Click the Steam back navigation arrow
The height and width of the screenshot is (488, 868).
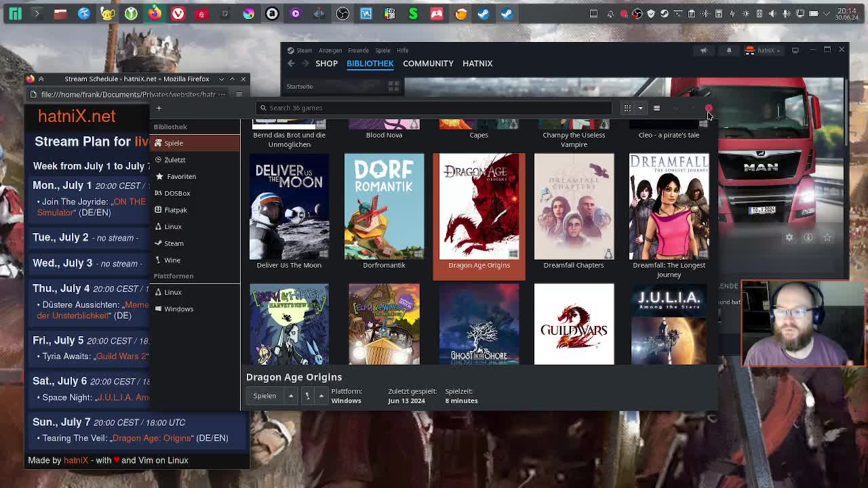(291, 63)
